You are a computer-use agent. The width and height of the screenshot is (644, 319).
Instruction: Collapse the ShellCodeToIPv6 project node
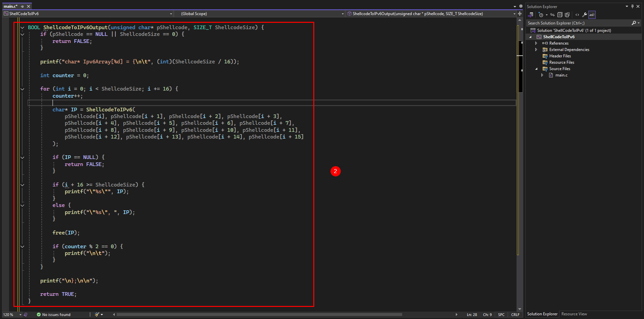(530, 37)
